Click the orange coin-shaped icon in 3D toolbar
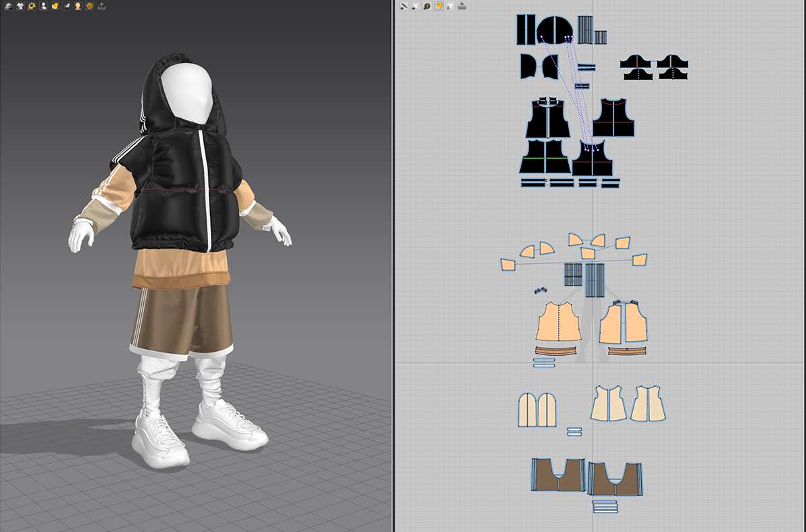 pyautogui.click(x=89, y=6)
